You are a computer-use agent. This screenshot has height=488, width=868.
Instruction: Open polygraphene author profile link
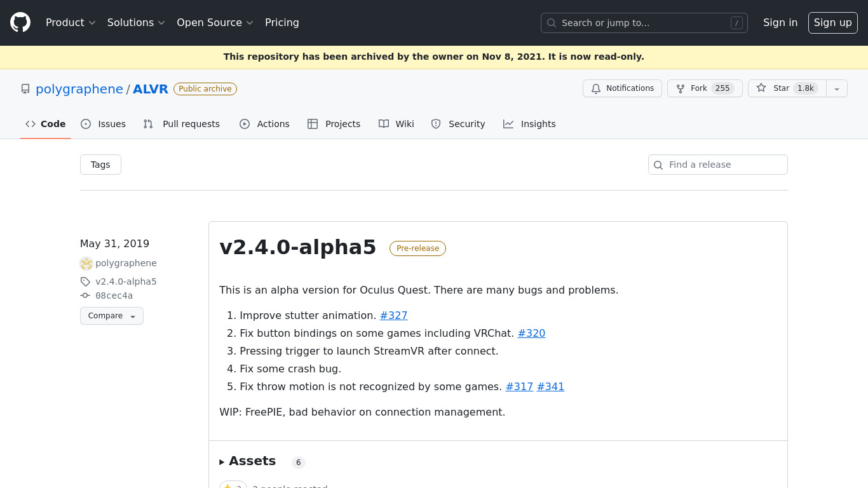pyautogui.click(x=126, y=263)
